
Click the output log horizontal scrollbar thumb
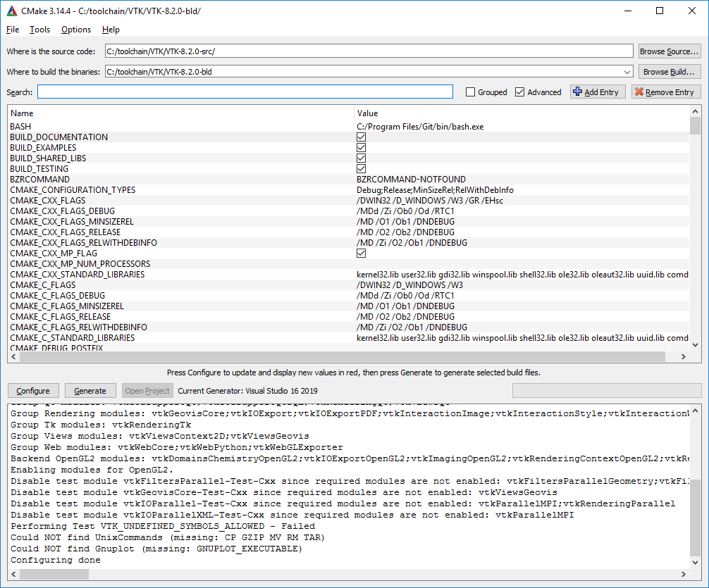(54, 574)
